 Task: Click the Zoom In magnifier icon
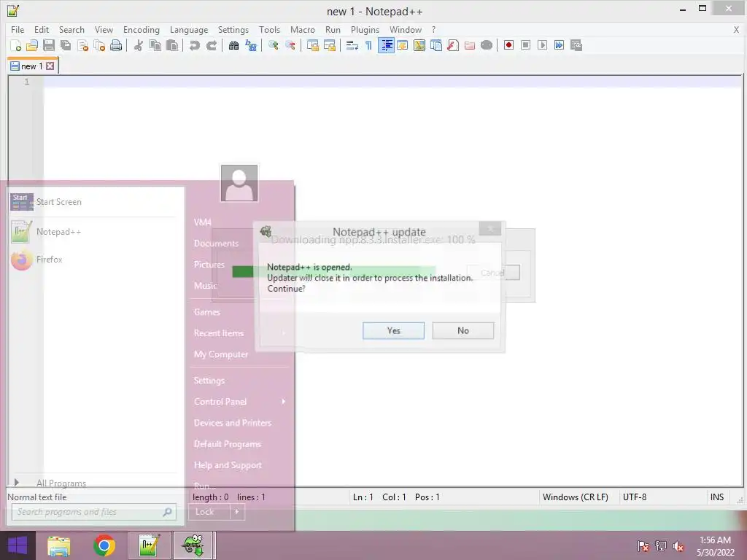(273, 45)
